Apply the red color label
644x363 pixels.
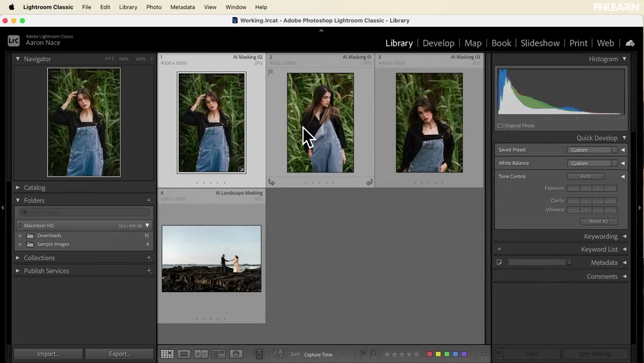[x=429, y=354]
